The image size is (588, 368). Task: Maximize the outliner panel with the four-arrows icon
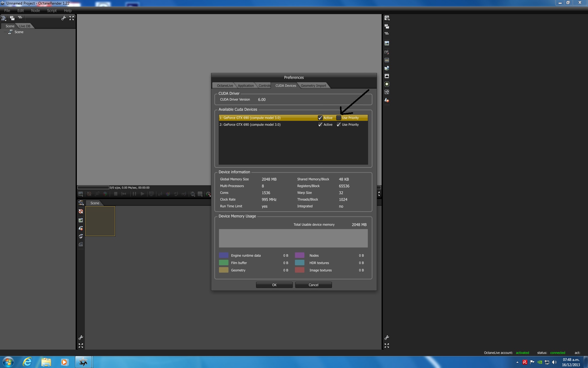click(x=72, y=18)
